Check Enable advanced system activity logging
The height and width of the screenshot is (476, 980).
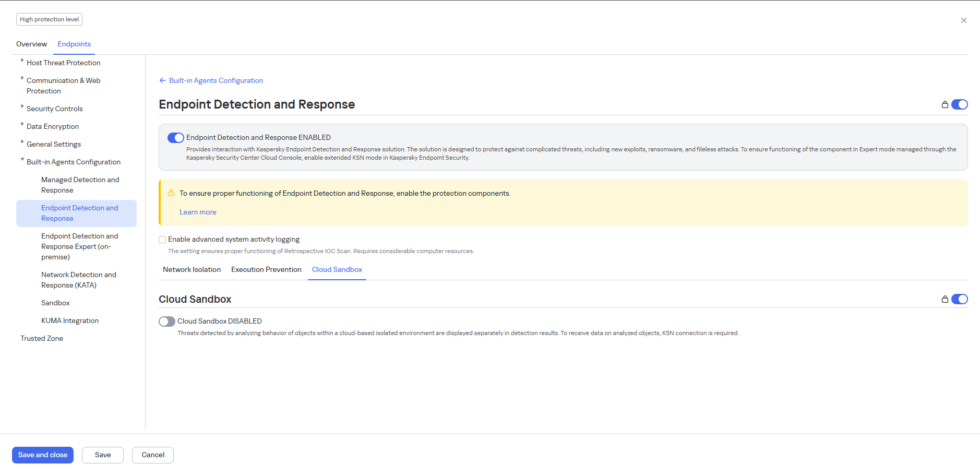162,239
